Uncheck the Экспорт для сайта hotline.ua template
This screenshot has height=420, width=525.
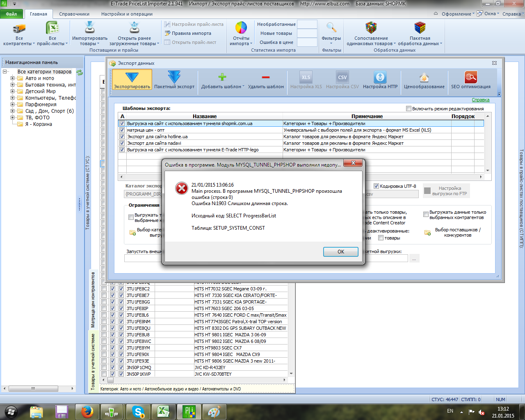tap(122, 137)
